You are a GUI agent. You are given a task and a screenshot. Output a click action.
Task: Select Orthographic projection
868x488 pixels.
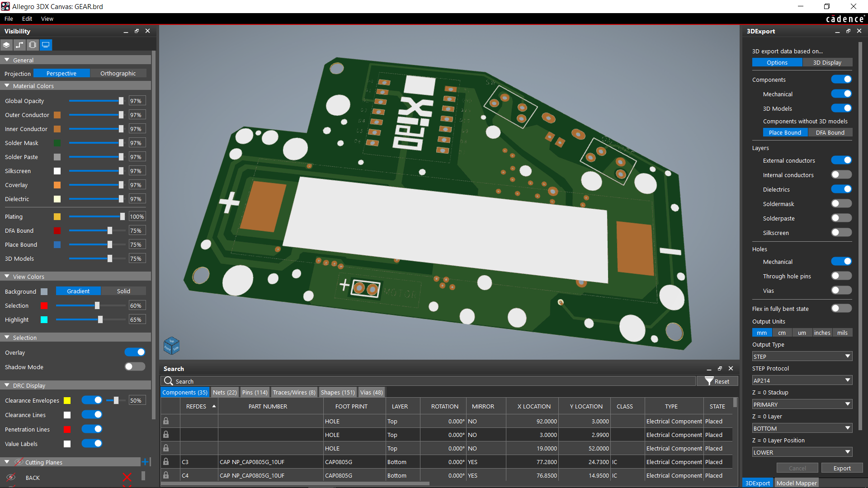118,73
